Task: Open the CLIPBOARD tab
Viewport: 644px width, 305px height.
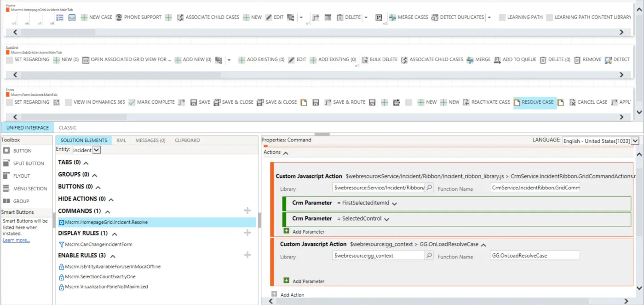Action: coord(187,140)
